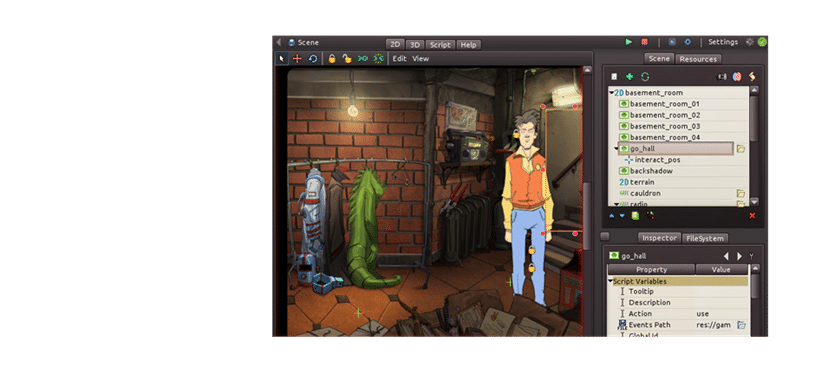
Task: Open folder icon on the cauldron row
Action: [x=741, y=193]
